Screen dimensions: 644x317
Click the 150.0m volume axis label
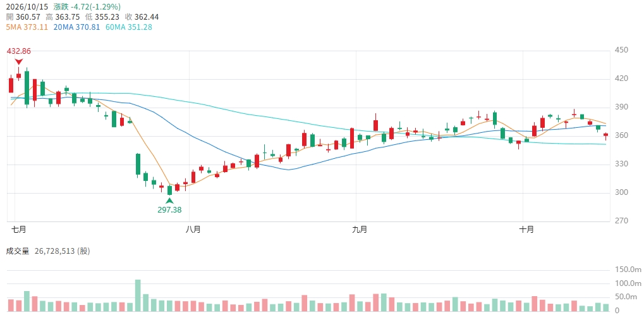[x=627, y=270]
